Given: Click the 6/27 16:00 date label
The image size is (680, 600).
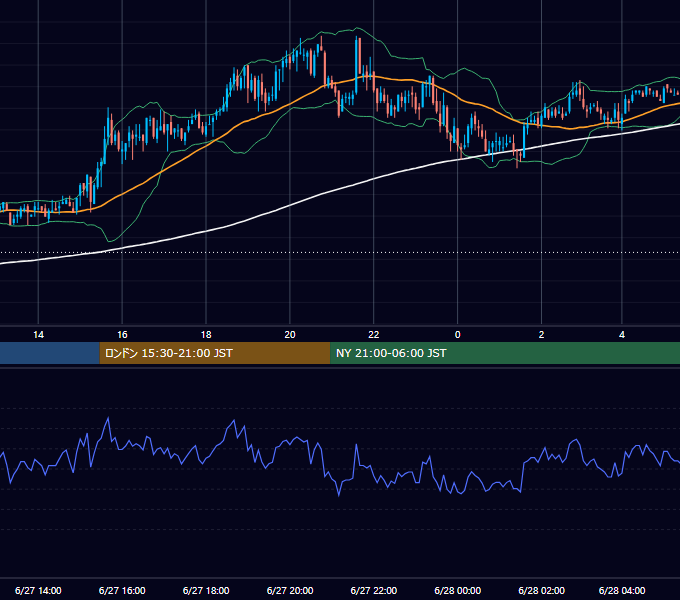Looking at the screenshot, I should pyautogui.click(x=122, y=590).
